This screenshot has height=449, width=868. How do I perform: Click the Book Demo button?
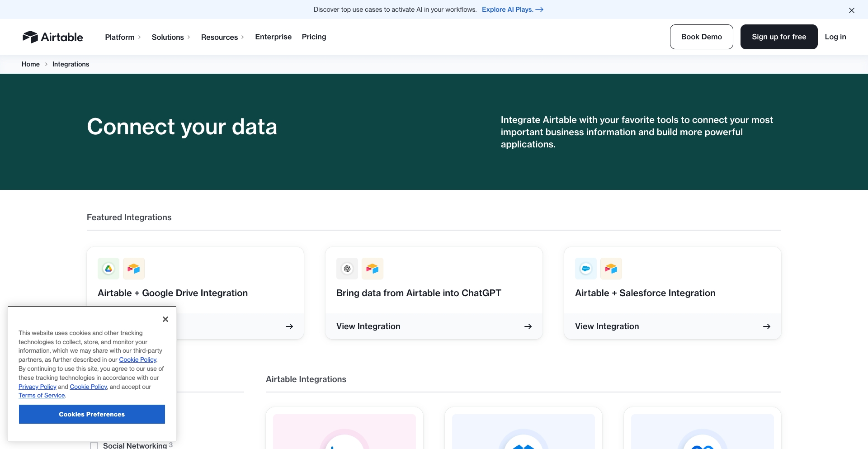pos(701,37)
